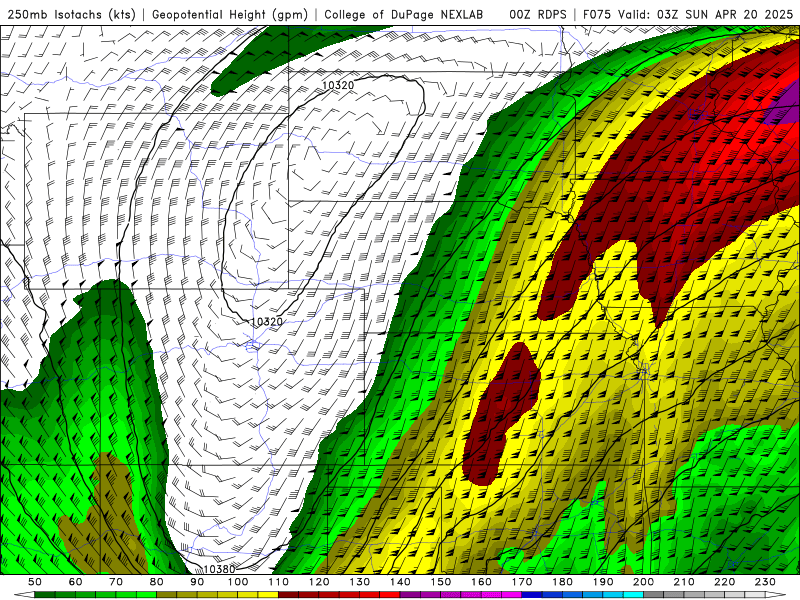The image size is (800, 600).
Task: Pick the darkest red swatch just above 110
Action: click(289, 594)
